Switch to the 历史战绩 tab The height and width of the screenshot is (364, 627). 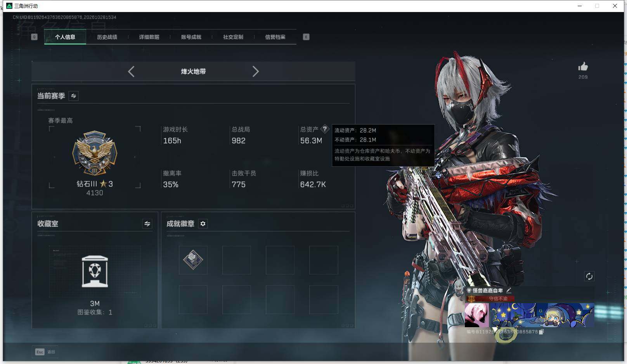coord(107,37)
